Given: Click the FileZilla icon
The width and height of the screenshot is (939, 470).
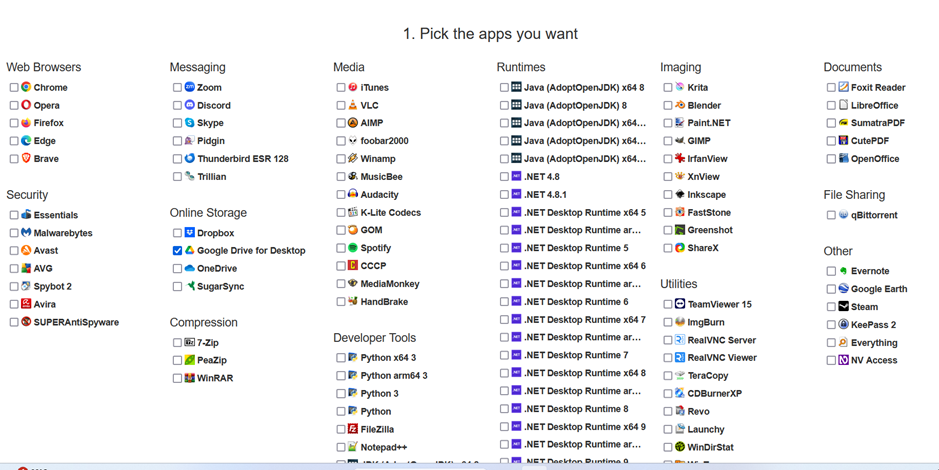Looking at the screenshot, I should 353,429.
